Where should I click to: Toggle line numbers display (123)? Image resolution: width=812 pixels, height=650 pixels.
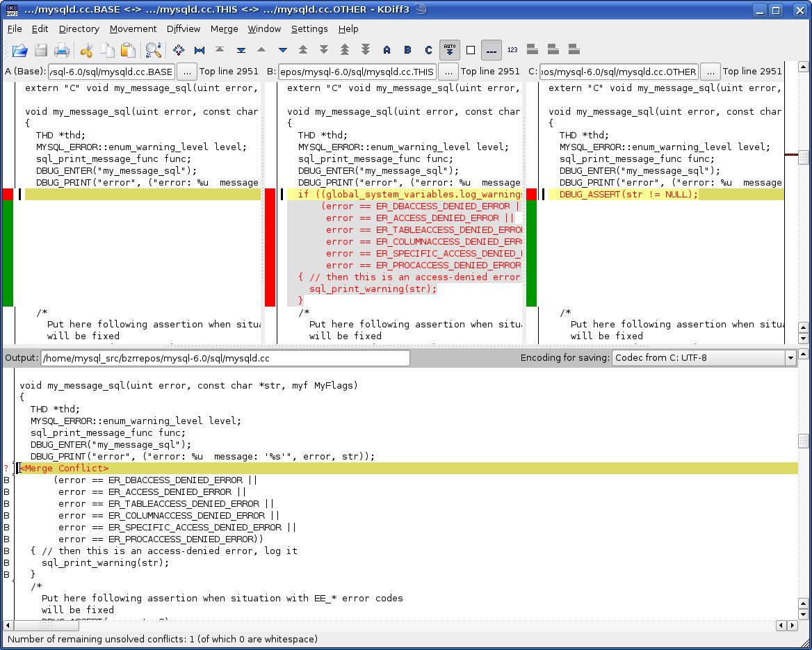512,50
